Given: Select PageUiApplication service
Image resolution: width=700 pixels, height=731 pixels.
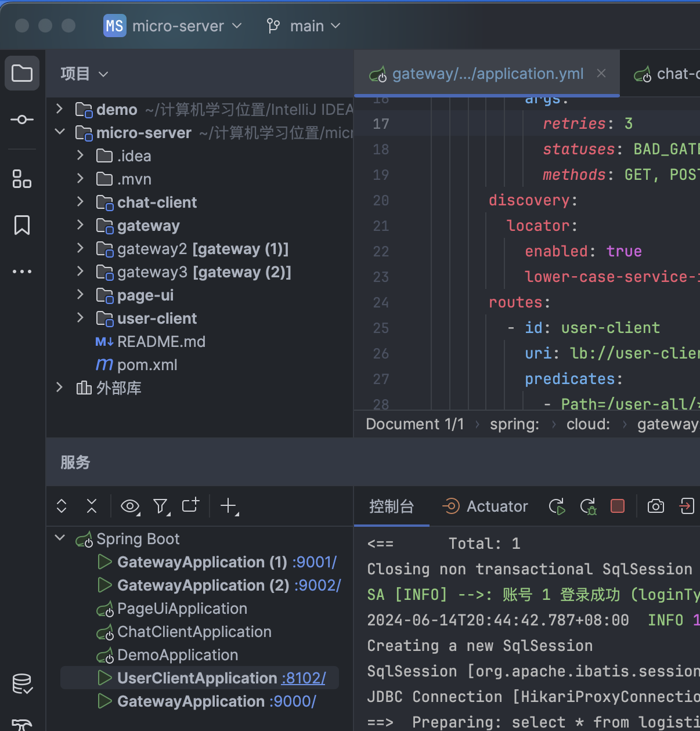Looking at the screenshot, I should click(x=182, y=609).
